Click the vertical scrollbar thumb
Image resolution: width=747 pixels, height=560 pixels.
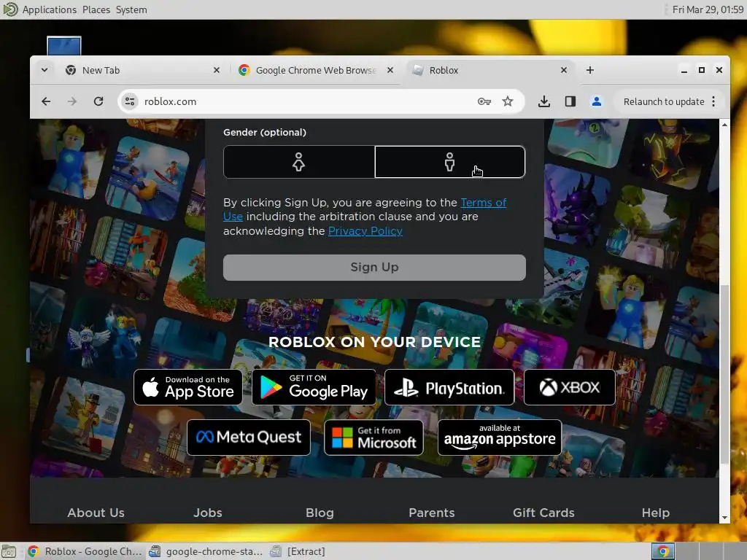click(724, 374)
